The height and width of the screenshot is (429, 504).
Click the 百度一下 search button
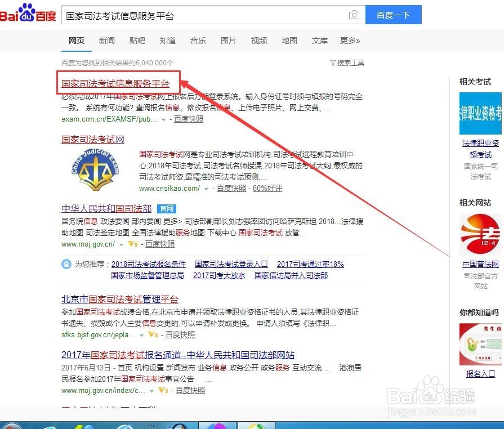394,15
